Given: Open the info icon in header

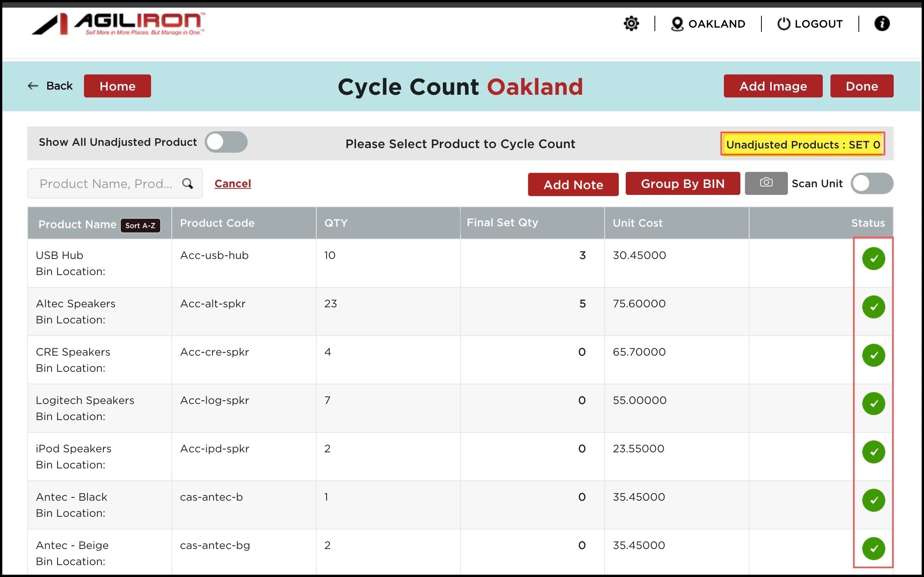Looking at the screenshot, I should point(881,23).
